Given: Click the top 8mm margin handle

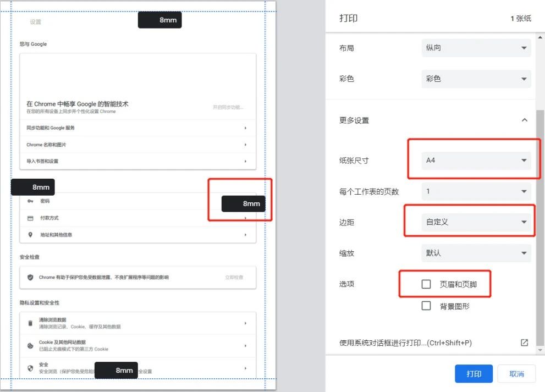Looking at the screenshot, I should [x=159, y=20].
